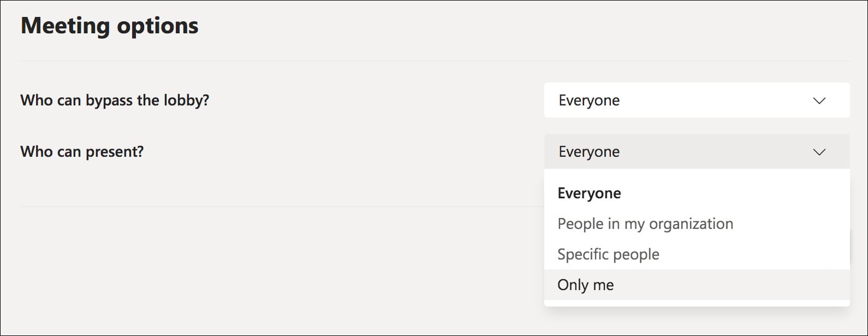Restrict presenting to only yourself
868x336 pixels.
coord(585,285)
